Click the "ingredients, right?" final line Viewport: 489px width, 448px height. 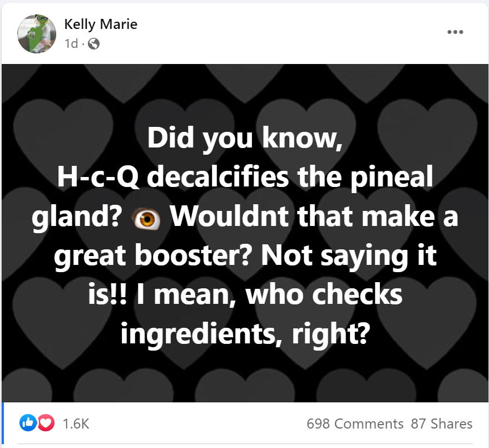point(245,332)
